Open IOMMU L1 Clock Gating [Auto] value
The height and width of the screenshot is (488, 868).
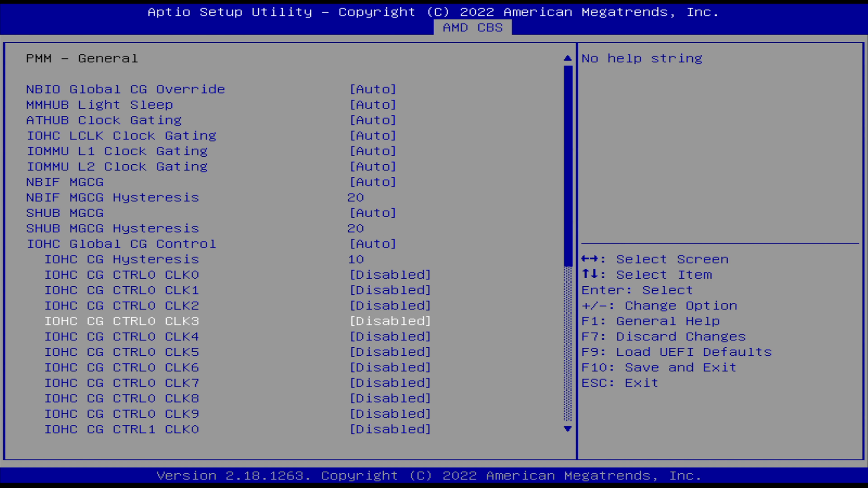coord(373,151)
